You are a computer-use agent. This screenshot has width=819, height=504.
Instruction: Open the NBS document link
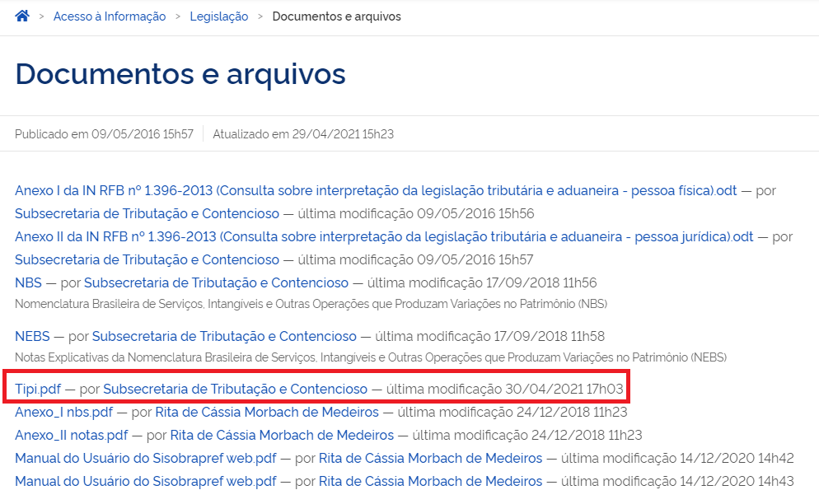point(28,282)
